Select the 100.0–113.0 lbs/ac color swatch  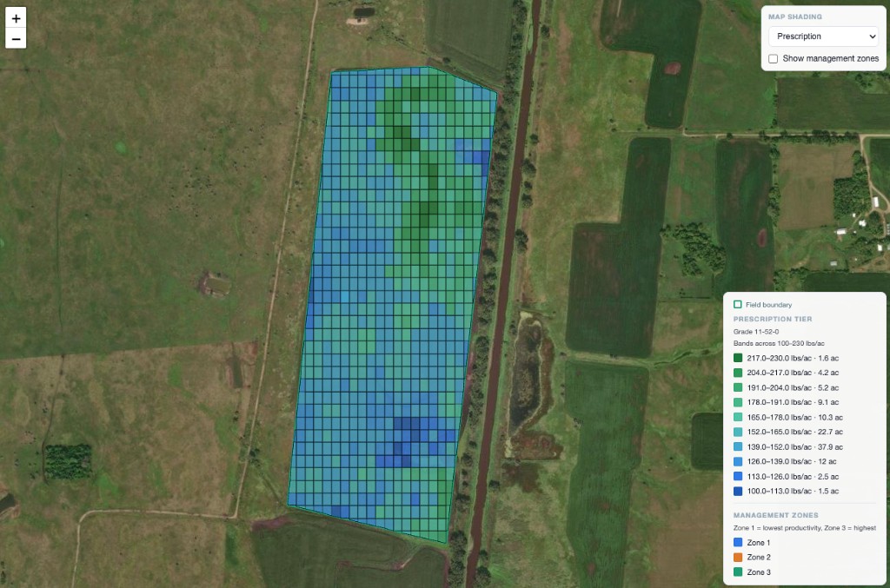pos(738,491)
